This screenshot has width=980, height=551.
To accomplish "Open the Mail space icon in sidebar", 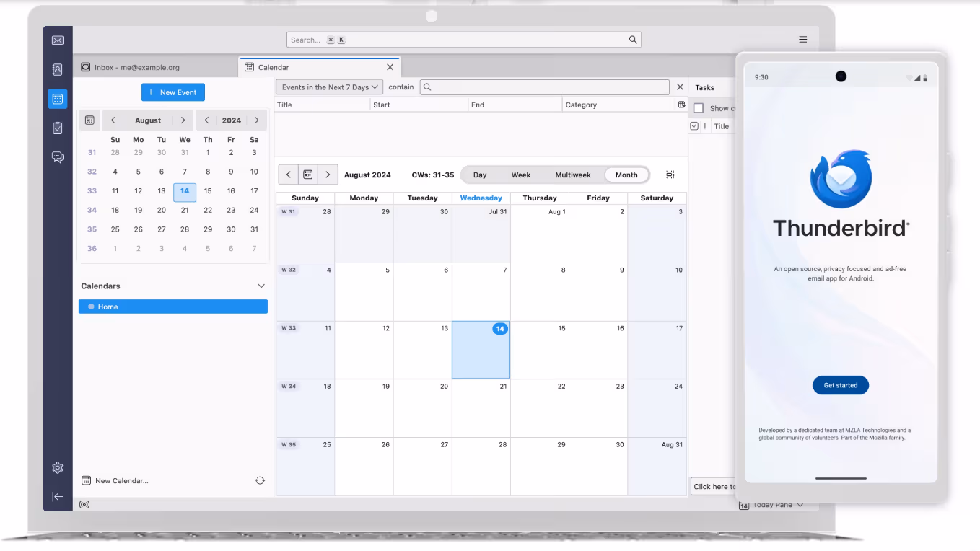I will (58, 40).
